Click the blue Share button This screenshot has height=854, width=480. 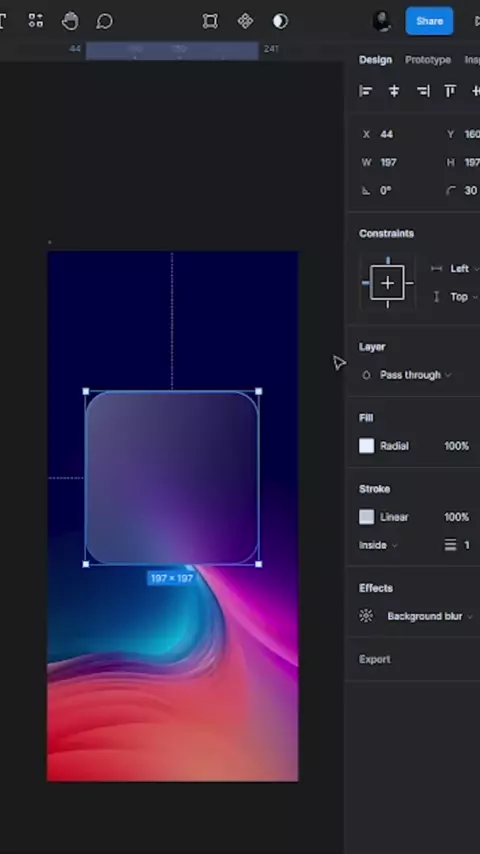pos(429,21)
